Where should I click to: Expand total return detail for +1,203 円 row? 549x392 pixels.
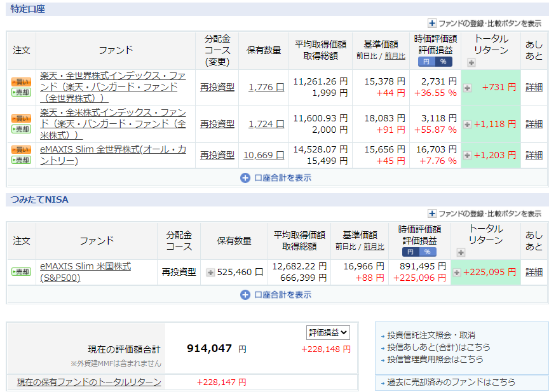click(x=467, y=155)
